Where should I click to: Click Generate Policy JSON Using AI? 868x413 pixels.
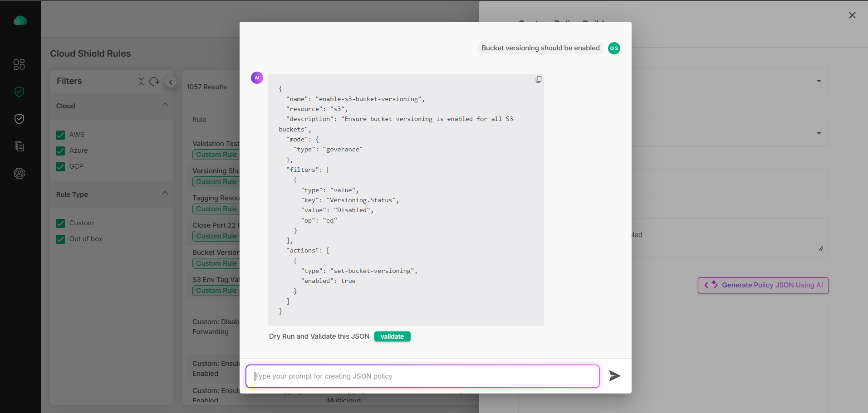pos(763,285)
